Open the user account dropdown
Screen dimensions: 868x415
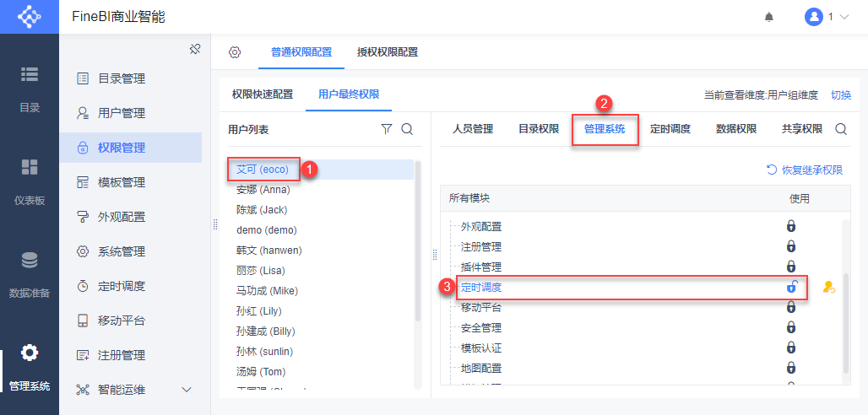coord(826,17)
